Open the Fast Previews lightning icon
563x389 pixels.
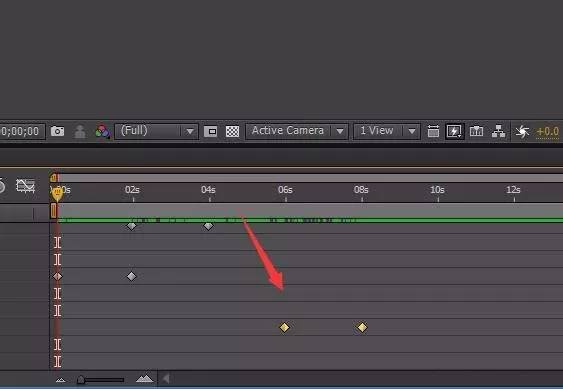[x=454, y=131]
